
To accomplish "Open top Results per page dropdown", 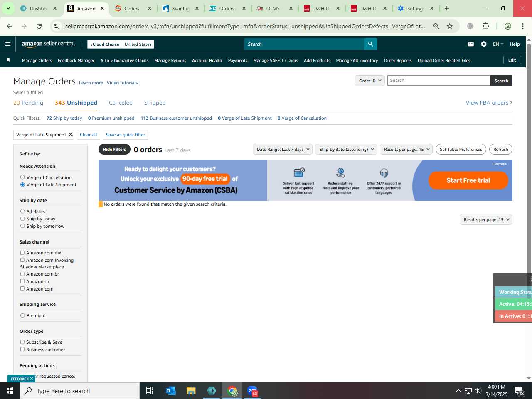I will [x=406, y=149].
